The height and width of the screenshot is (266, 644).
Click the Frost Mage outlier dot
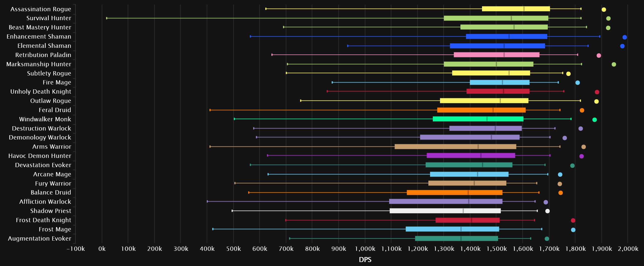pyautogui.click(x=573, y=230)
